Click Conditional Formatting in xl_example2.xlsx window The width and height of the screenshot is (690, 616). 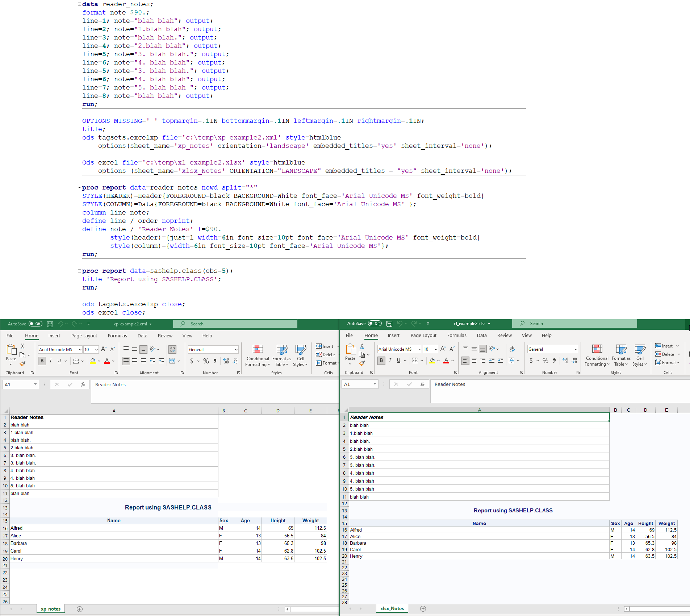click(x=597, y=355)
